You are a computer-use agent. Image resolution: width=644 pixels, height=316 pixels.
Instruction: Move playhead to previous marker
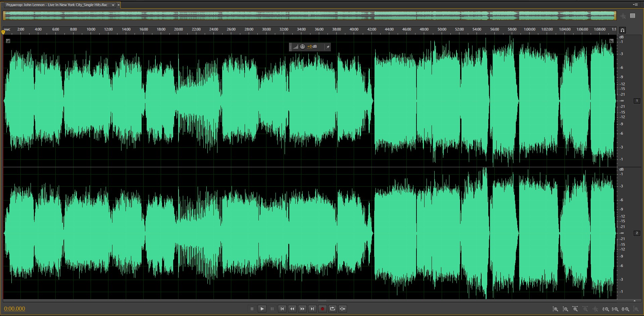click(282, 309)
